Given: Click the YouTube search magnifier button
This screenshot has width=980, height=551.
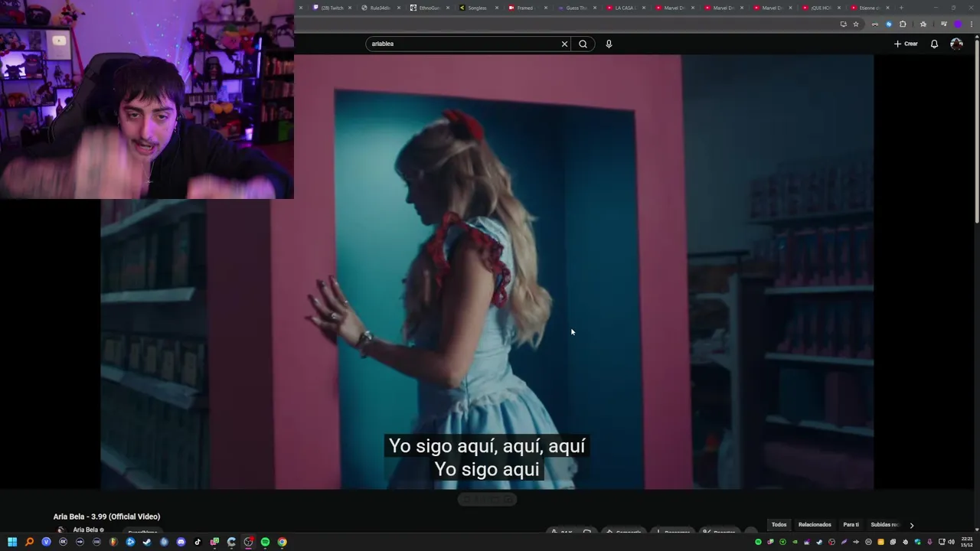Looking at the screenshot, I should (x=583, y=44).
